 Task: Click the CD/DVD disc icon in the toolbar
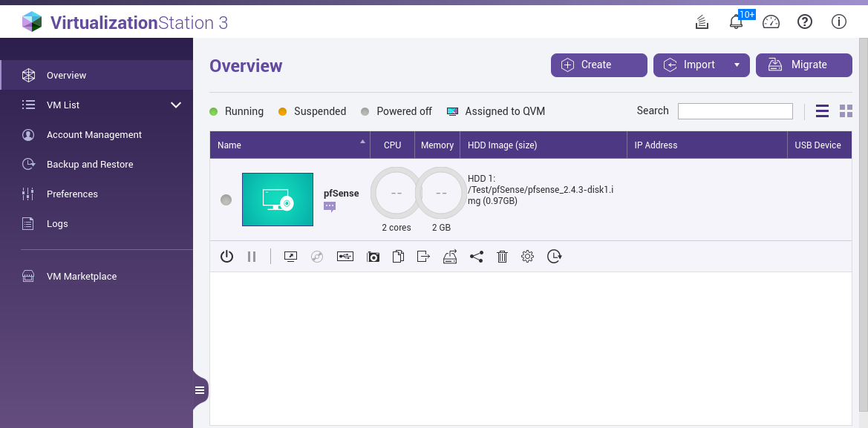click(317, 257)
